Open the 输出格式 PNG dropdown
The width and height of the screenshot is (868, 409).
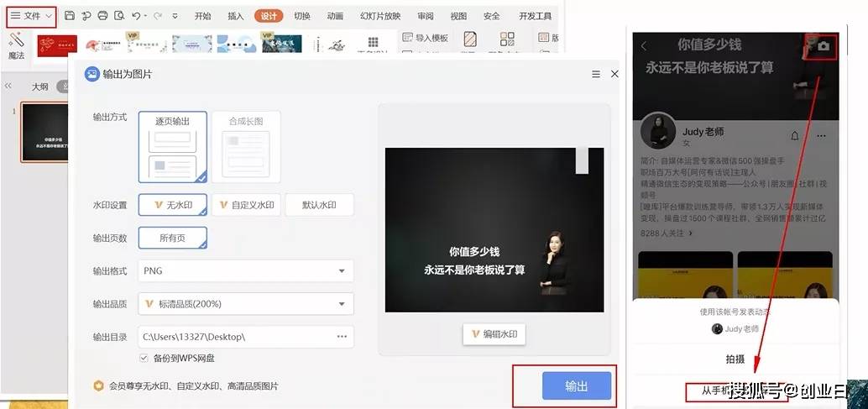coord(246,270)
